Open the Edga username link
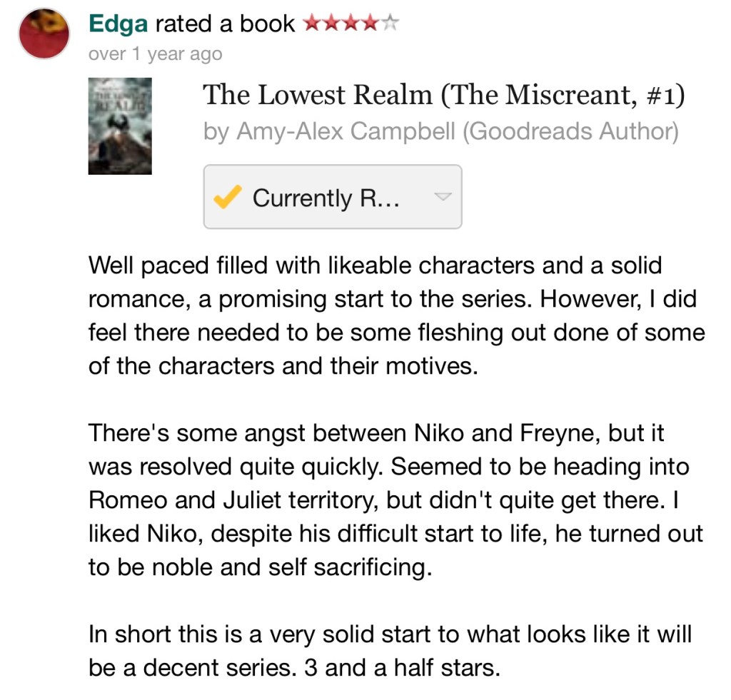731x700 pixels. point(118,24)
